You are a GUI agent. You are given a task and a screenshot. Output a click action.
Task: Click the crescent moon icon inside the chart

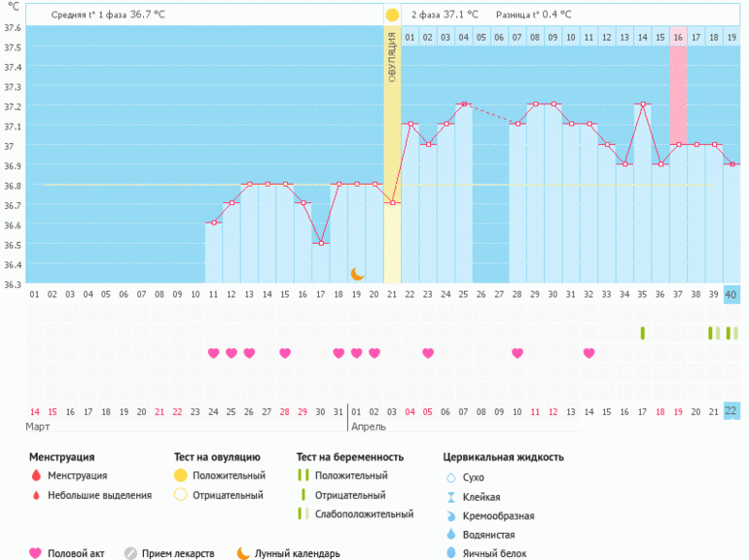click(x=357, y=274)
